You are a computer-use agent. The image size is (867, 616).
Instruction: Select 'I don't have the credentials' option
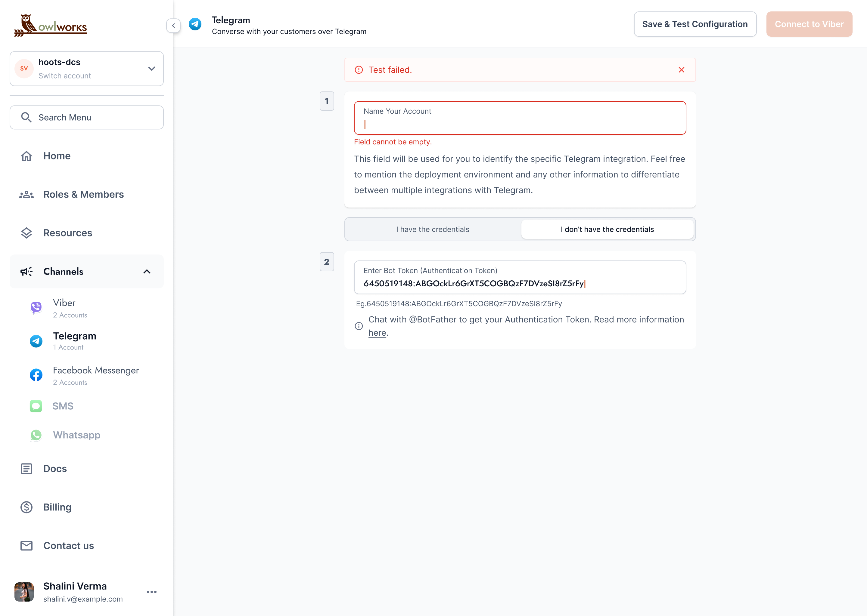(607, 229)
